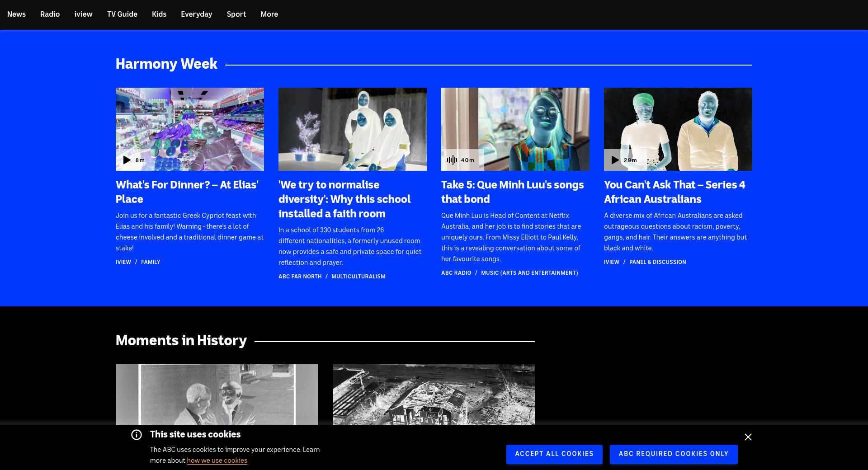The height and width of the screenshot is (470, 868).
Task: Select Everyday in top navigation
Action: [x=196, y=14]
